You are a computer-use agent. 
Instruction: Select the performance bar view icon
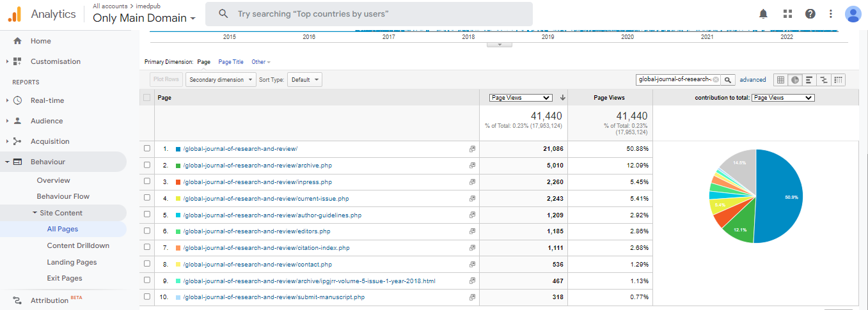coord(809,80)
